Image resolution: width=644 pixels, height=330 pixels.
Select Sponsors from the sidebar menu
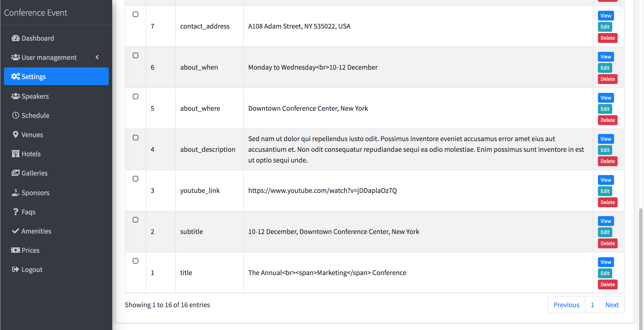click(35, 192)
